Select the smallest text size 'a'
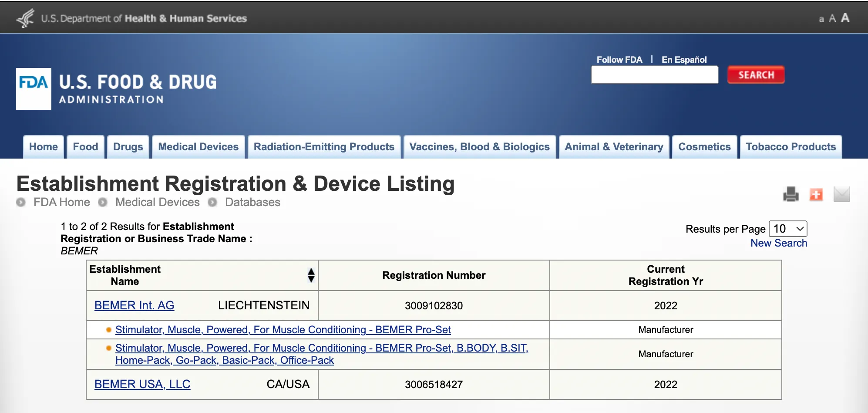 821,19
